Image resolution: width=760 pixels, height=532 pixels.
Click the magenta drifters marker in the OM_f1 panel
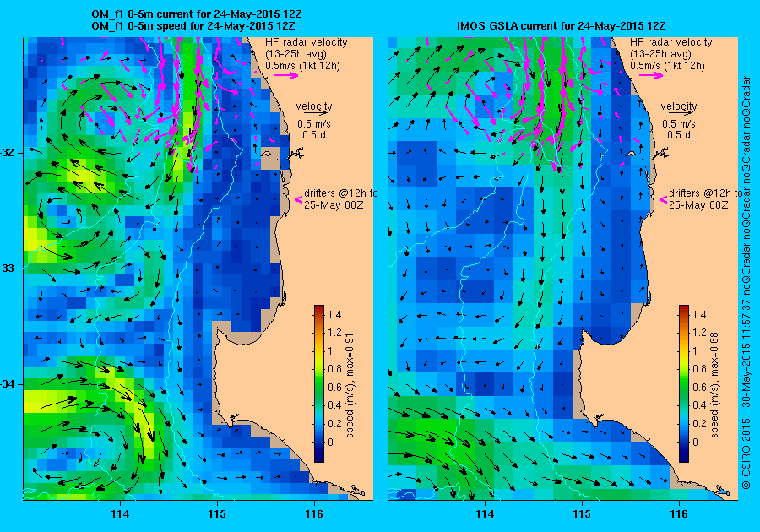pyautogui.click(x=299, y=199)
